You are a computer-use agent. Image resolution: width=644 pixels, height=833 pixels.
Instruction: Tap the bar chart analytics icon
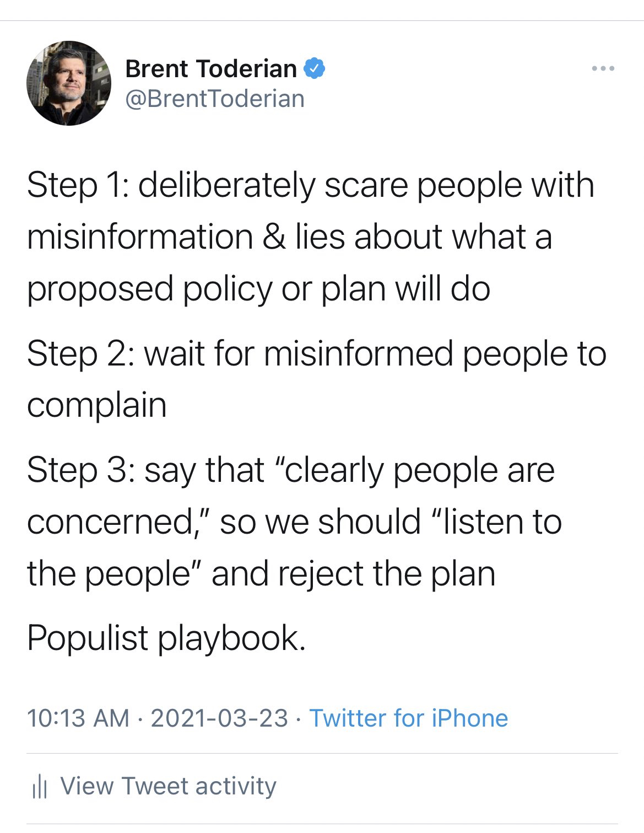tap(40, 787)
